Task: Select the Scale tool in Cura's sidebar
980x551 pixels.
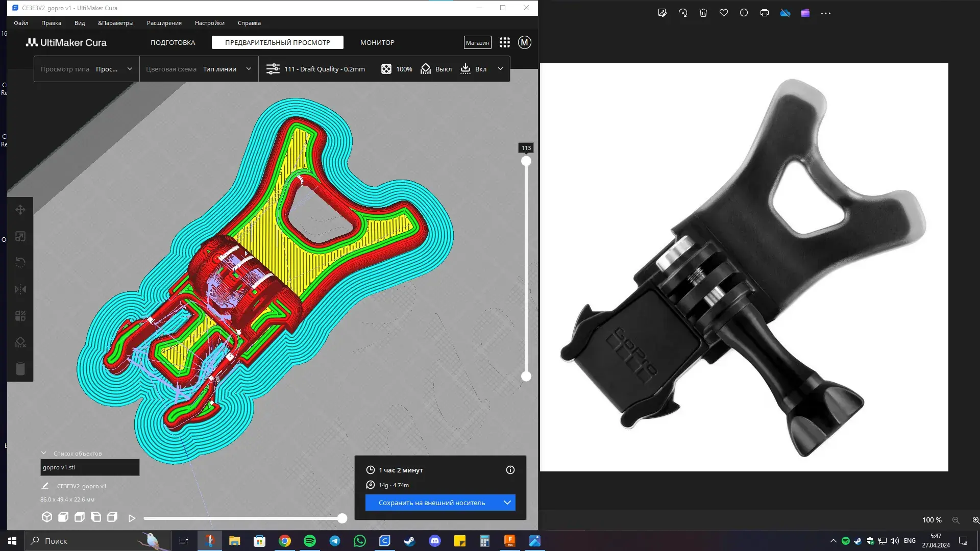Action: [20, 236]
